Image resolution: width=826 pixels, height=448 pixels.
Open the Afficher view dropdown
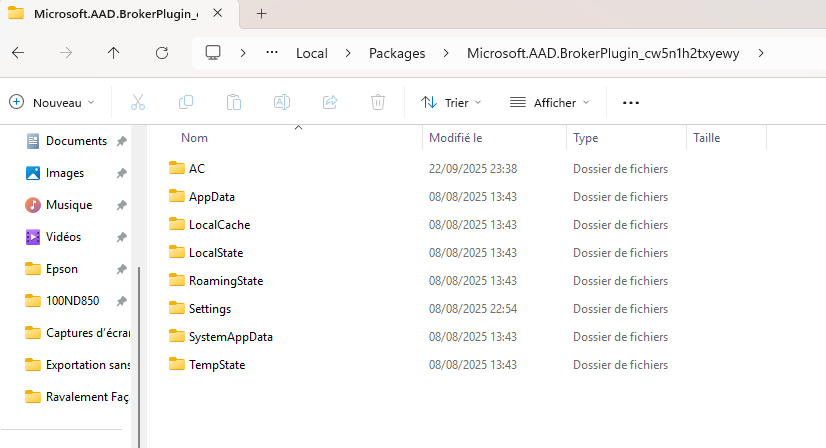click(549, 102)
